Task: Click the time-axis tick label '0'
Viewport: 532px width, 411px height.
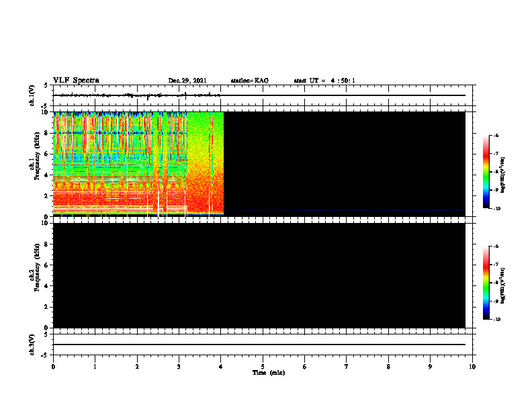Action: (x=53, y=367)
